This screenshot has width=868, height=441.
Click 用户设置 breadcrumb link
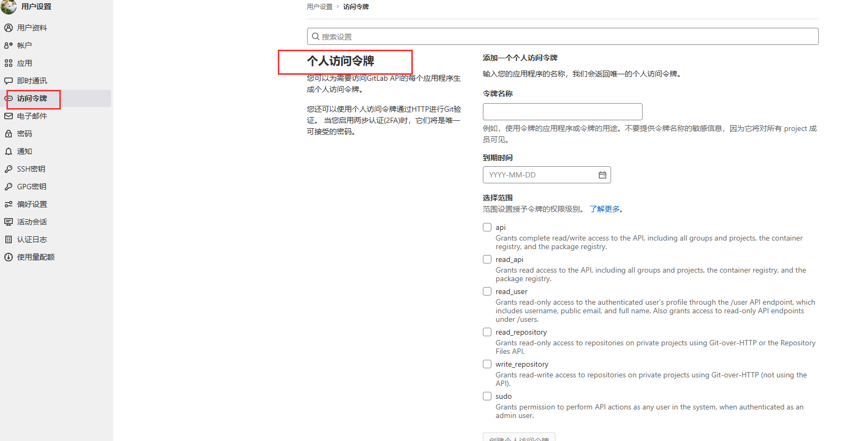pos(319,7)
